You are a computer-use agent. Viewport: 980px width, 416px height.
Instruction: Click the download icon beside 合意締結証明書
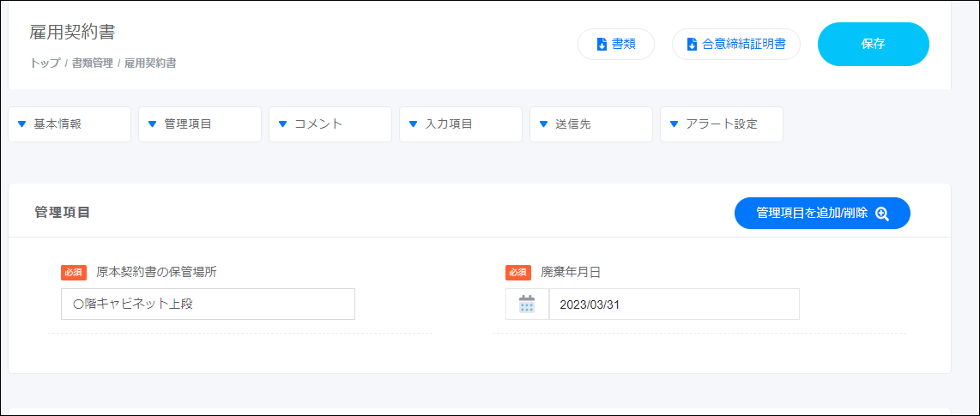tap(692, 45)
